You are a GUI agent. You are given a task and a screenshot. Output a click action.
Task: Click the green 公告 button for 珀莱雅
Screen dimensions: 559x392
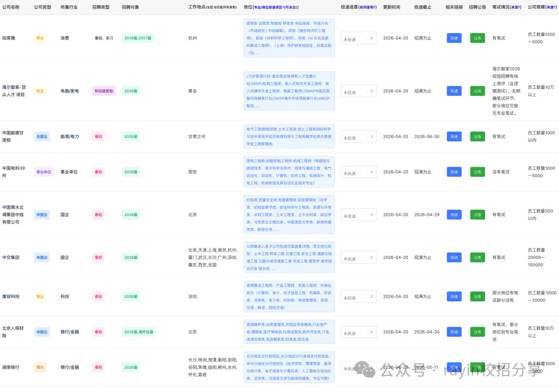pyautogui.click(x=477, y=38)
